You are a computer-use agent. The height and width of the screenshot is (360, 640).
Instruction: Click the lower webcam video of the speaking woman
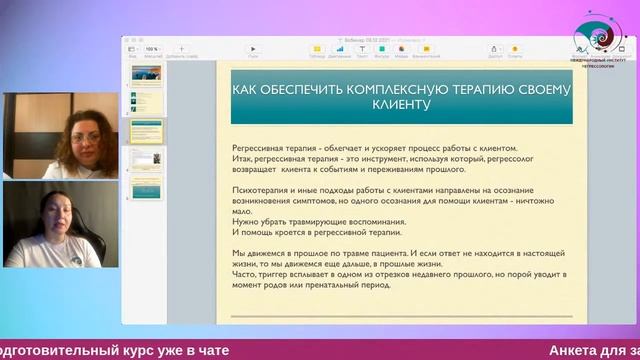[x=61, y=224]
